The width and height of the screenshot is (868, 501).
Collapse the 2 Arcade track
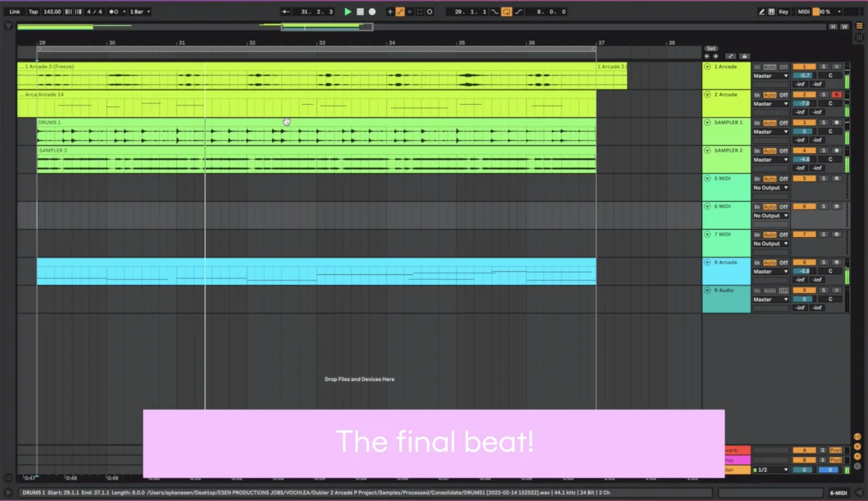pos(707,95)
